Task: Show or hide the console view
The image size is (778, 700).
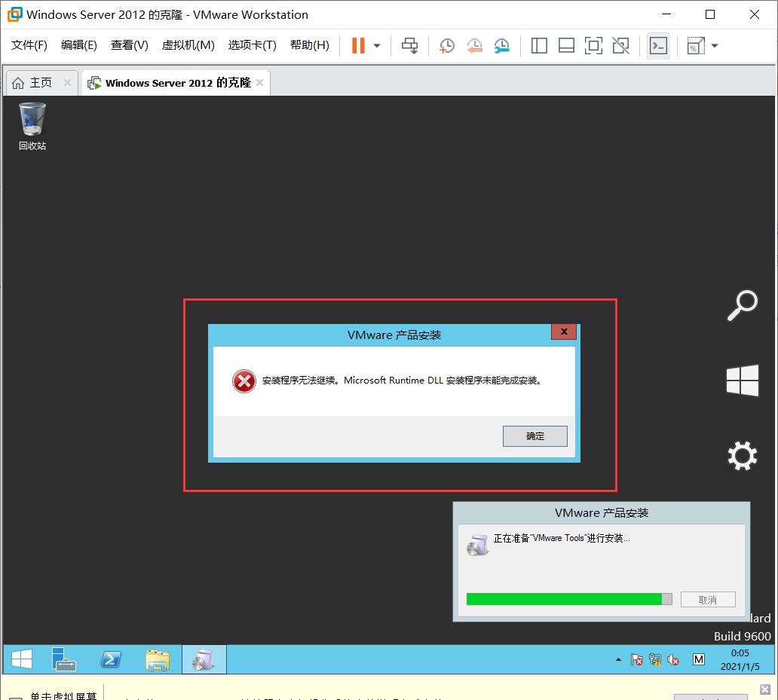Action: 658,45
